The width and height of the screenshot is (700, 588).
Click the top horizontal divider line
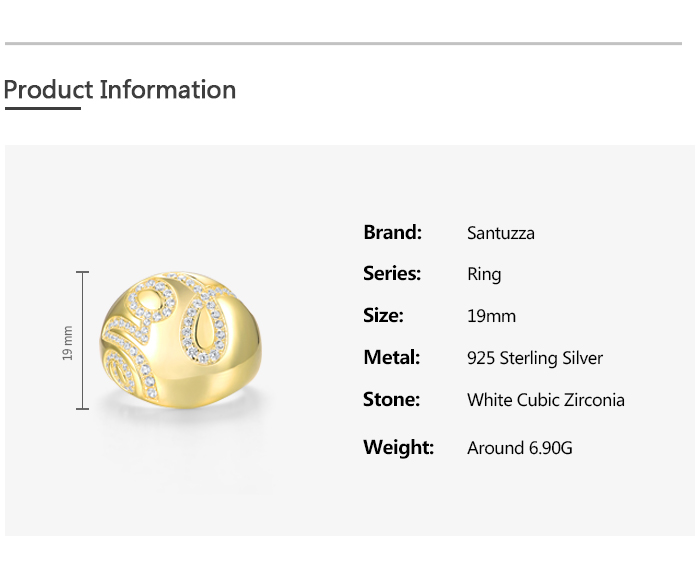point(343,43)
